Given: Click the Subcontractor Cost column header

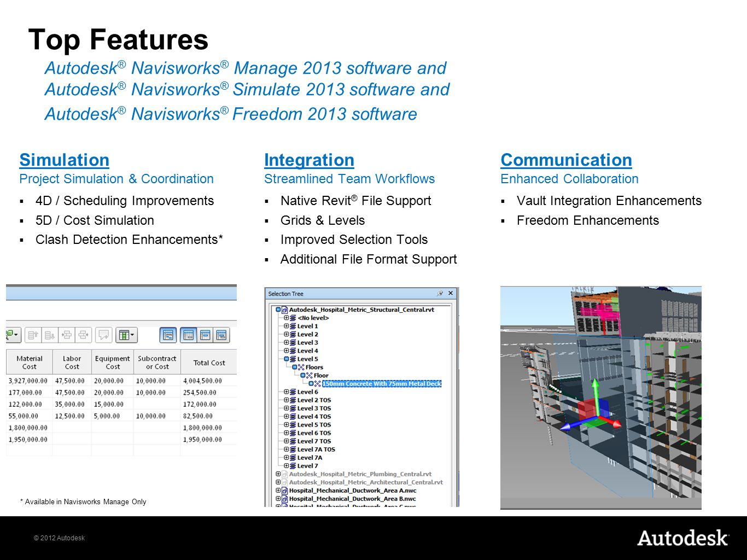Looking at the screenshot, I should tap(157, 363).
